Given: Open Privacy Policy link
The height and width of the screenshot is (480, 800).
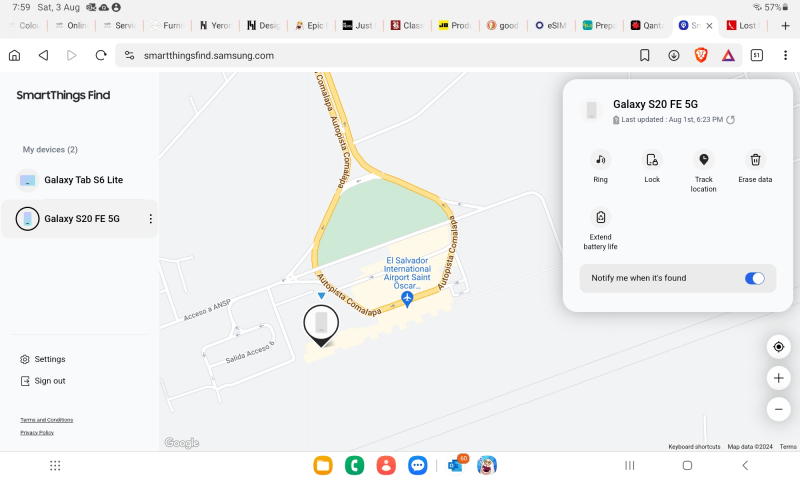Looking at the screenshot, I should click(x=37, y=433).
